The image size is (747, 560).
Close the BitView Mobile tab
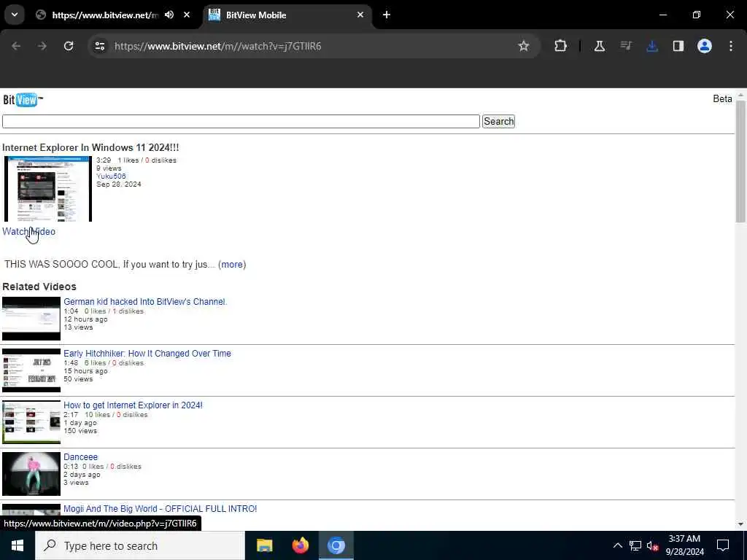tap(360, 15)
